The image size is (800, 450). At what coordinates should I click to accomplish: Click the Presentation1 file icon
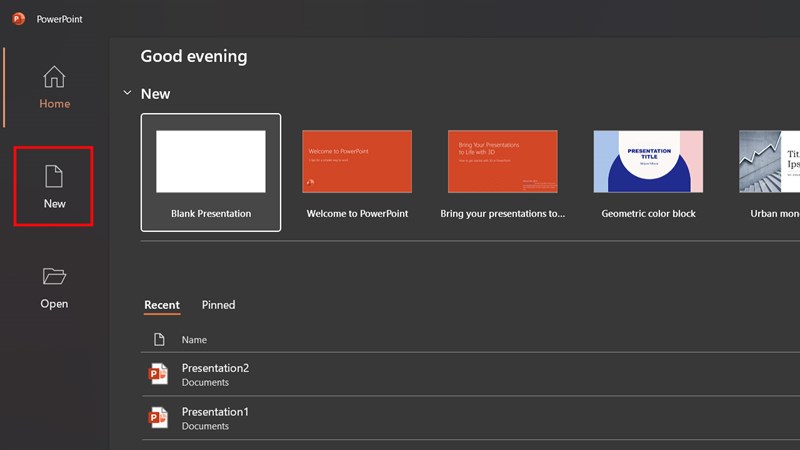coord(158,418)
